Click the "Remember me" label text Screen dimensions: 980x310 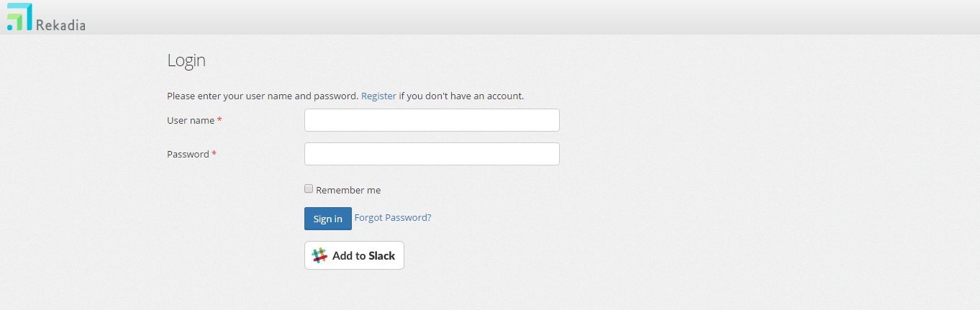(x=348, y=191)
